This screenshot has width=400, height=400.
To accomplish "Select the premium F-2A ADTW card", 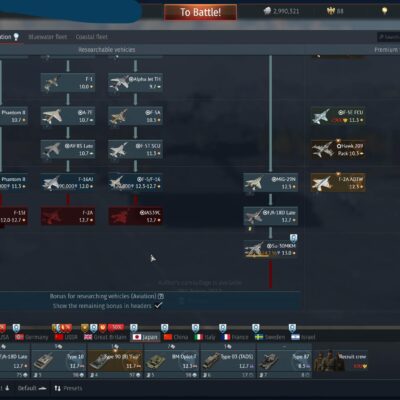I will (x=338, y=183).
